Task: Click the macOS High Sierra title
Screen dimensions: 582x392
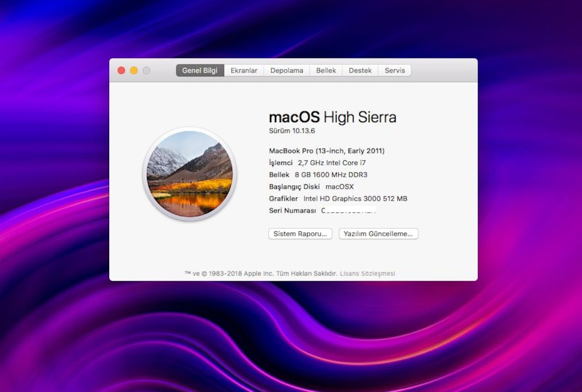Action: click(x=332, y=117)
